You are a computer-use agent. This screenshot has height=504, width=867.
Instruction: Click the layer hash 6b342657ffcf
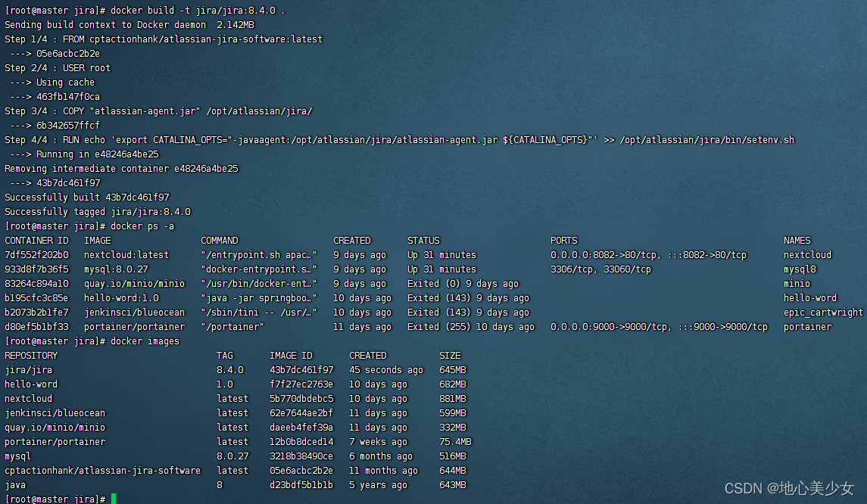pyautogui.click(x=68, y=126)
